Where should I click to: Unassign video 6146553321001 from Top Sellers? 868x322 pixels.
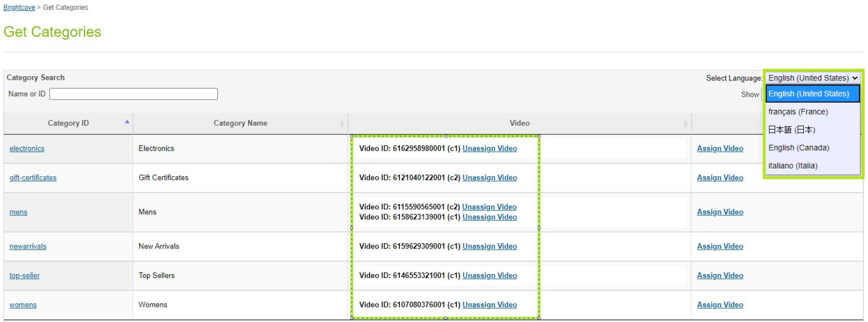pyautogui.click(x=489, y=276)
